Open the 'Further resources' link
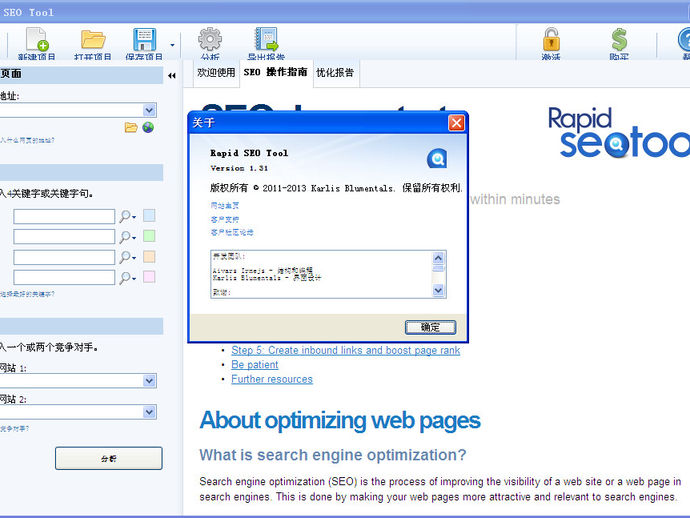 tap(272, 379)
